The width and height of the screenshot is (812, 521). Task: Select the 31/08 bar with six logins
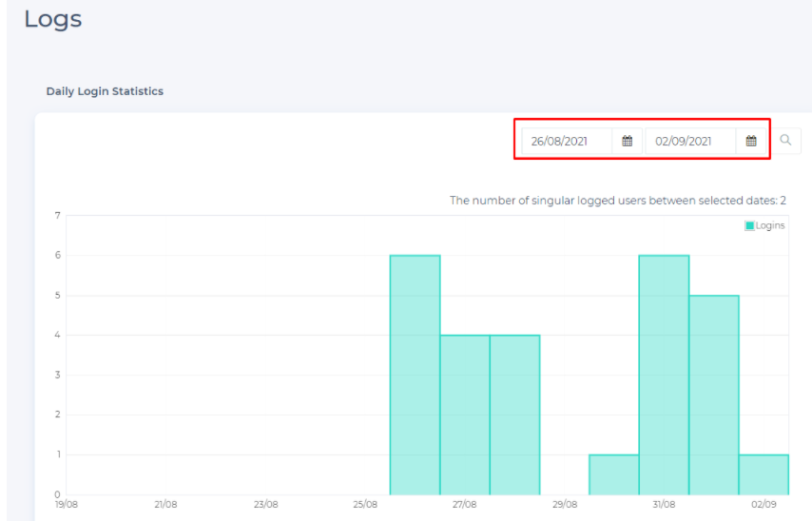tap(664, 375)
